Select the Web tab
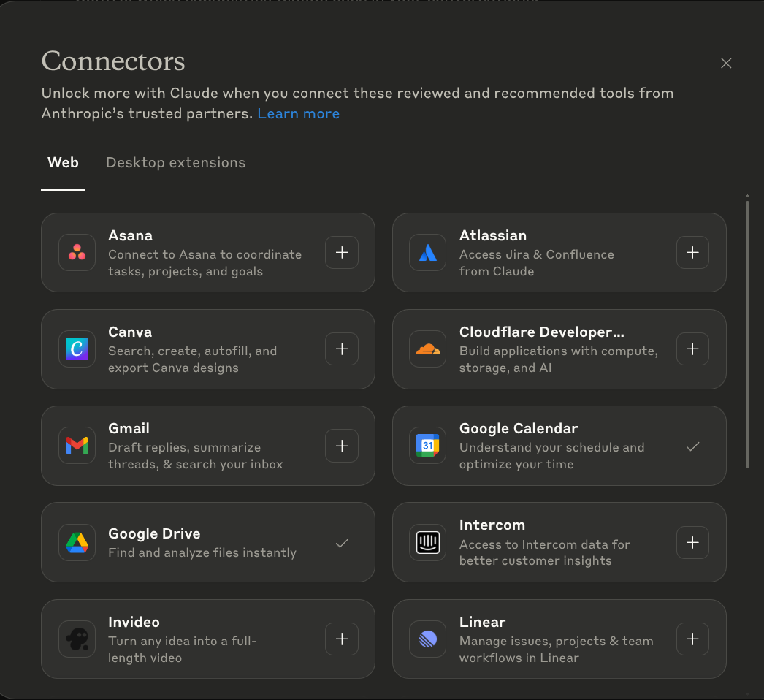The width and height of the screenshot is (764, 700). 63,163
